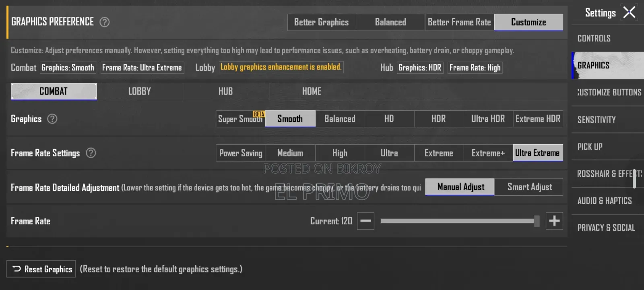This screenshot has height=290, width=644.
Task: Set graphics quality to Balanced in Graphics row
Action: (x=340, y=119)
